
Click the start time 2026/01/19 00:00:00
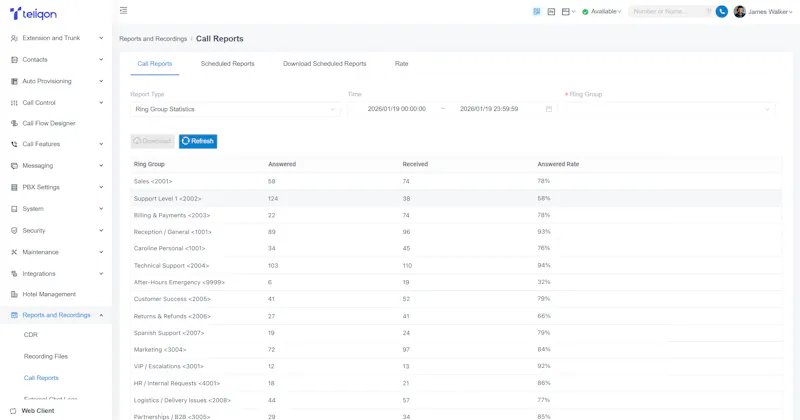point(396,109)
